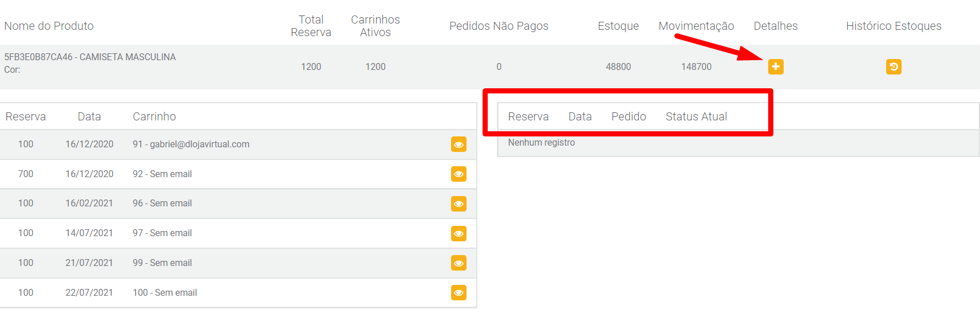Select the 5FB3E0B87CA46 - CAMISETA MASCULINA product row
980x321 pixels.
coord(490,66)
